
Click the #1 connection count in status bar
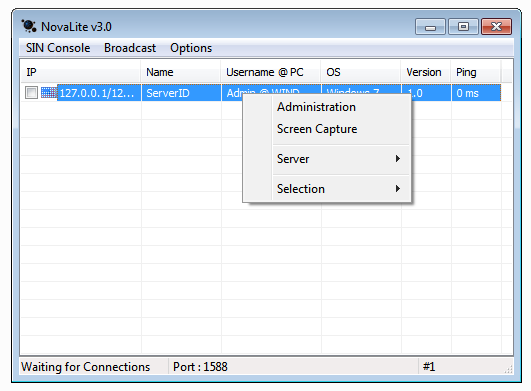[429, 367]
